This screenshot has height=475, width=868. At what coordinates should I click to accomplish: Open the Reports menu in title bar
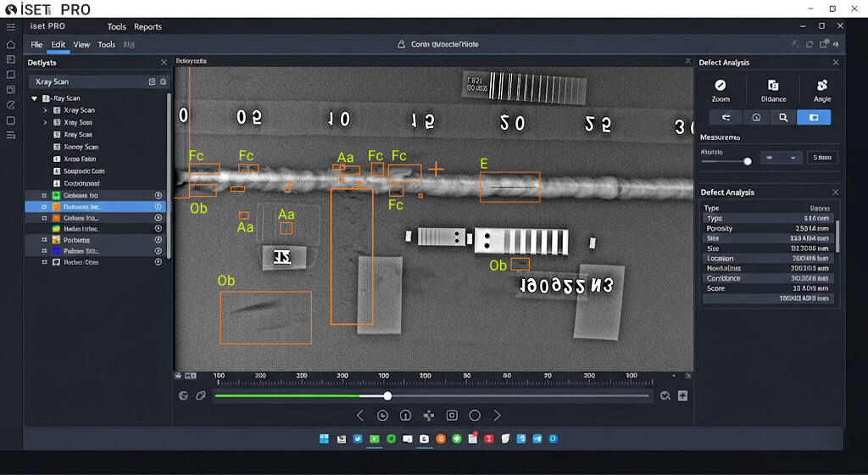147,27
